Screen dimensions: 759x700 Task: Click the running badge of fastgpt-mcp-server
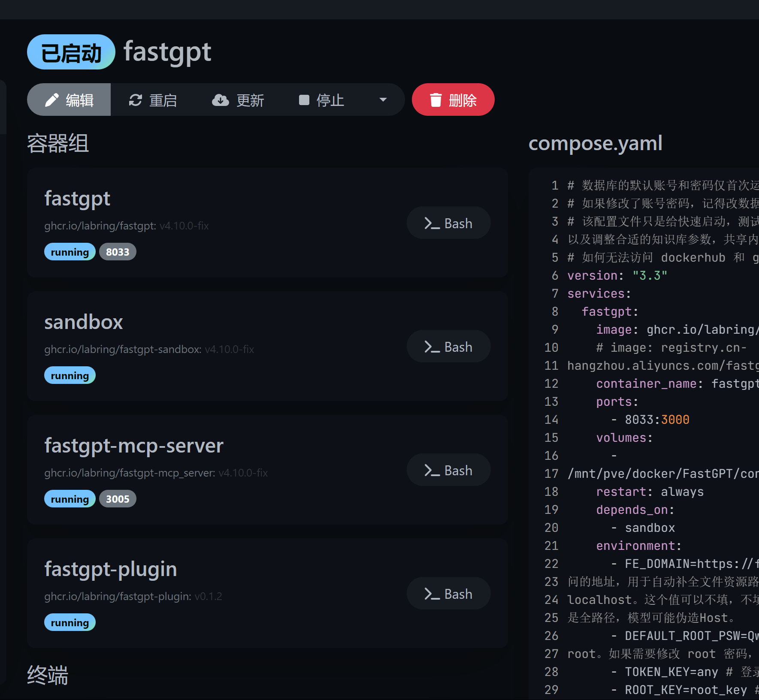(x=70, y=499)
